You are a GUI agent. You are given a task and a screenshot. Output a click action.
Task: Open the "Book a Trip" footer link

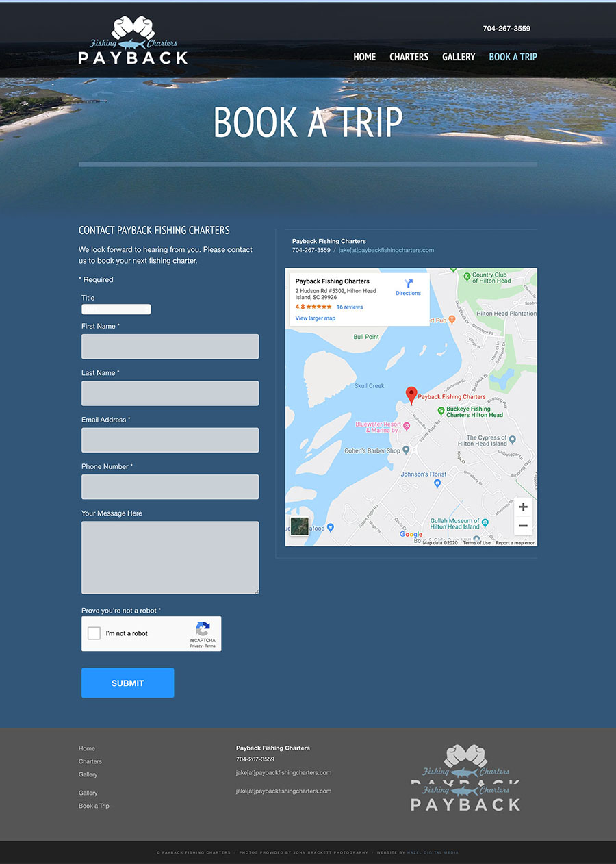[94, 806]
